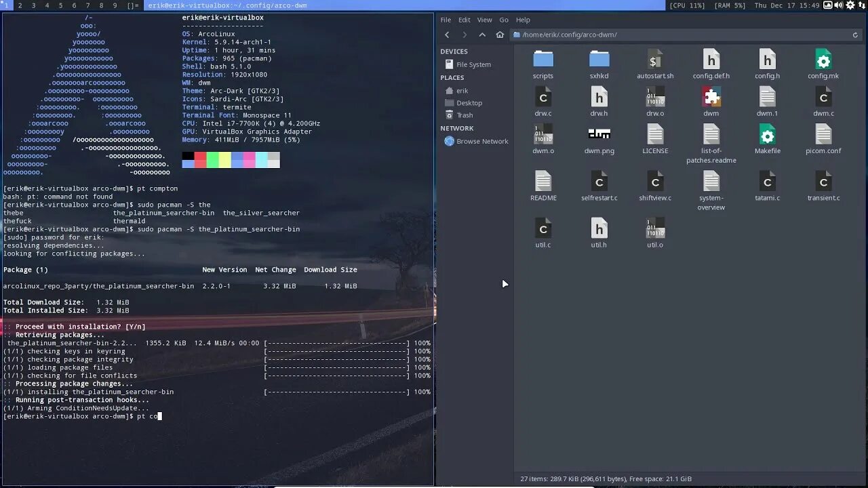This screenshot has width=868, height=488.
Task: Open the View menu
Action: click(485, 20)
